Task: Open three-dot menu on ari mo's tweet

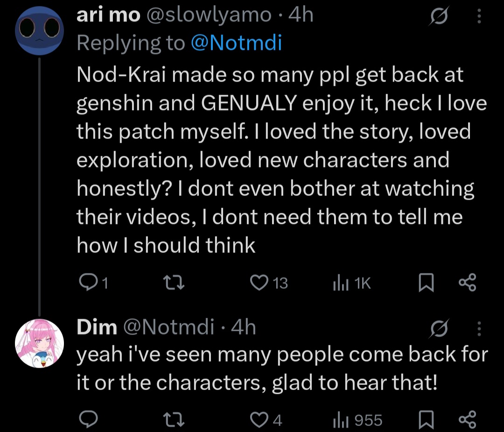Action: coord(479,16)
